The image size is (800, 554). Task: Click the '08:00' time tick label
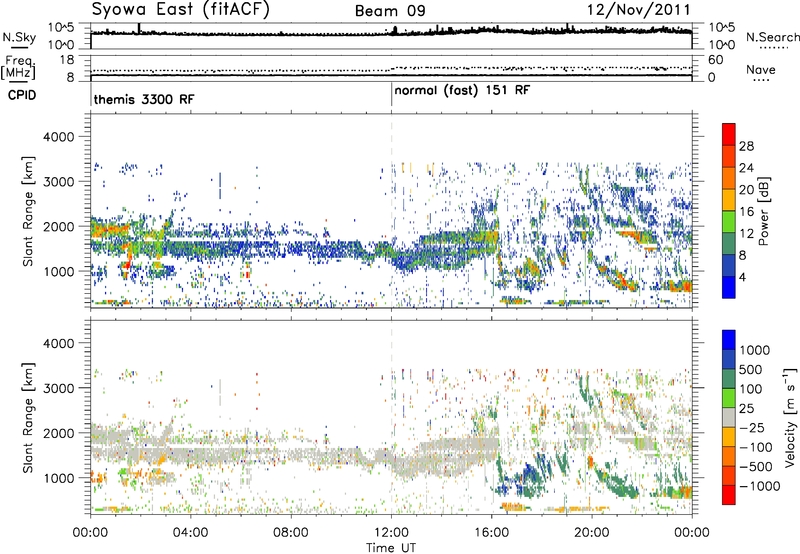coord(291,533)
